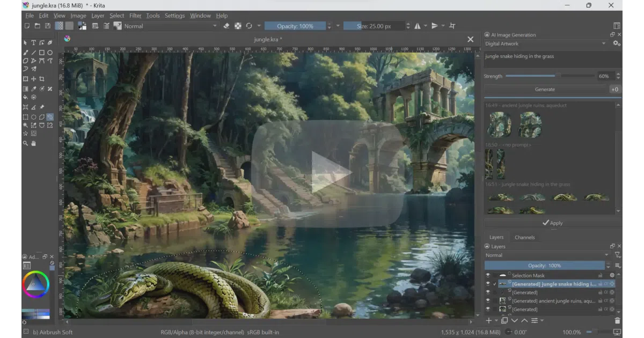The width and height of the screenshot is (644, 338).
Task: Toggle horizontal mirror tool
Action: pos(418,26)
